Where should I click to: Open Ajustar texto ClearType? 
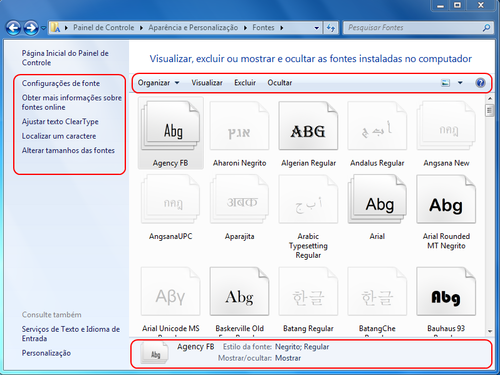(x=60, y=122)
